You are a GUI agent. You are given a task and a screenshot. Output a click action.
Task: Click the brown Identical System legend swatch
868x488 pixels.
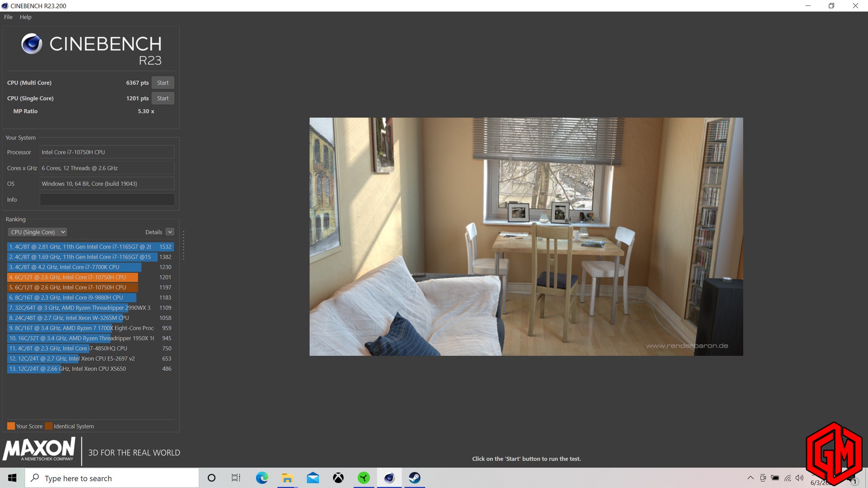[49, 426]
